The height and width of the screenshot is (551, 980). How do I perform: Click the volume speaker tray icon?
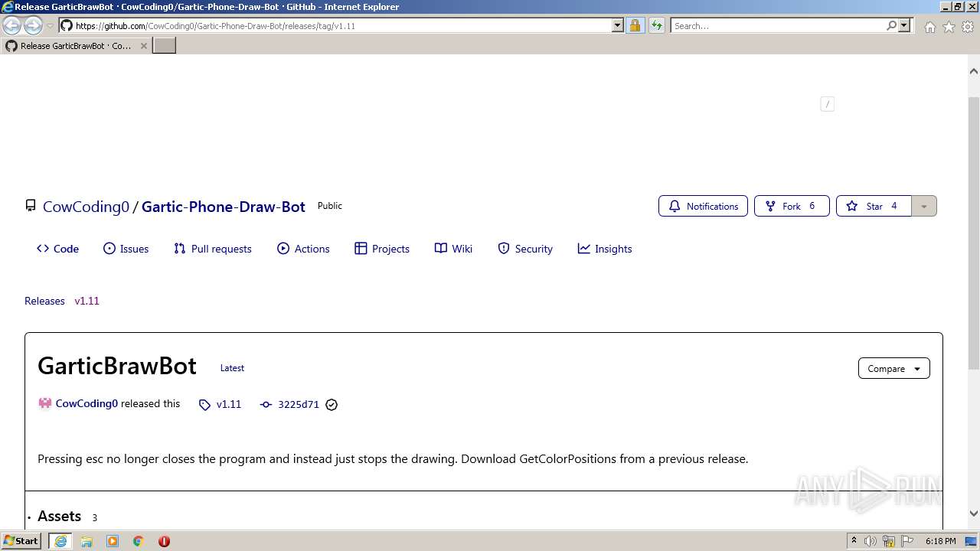tap(871, 541)
